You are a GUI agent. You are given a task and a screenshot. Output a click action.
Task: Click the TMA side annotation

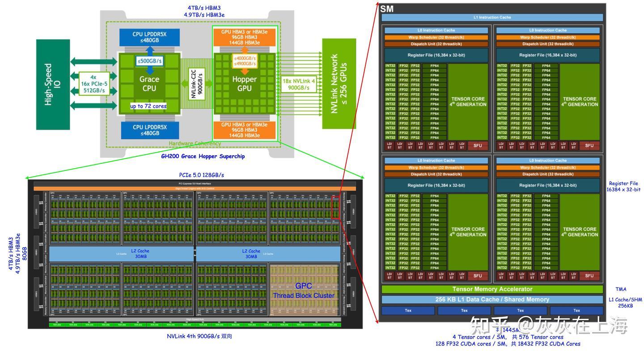click(621, 289)
